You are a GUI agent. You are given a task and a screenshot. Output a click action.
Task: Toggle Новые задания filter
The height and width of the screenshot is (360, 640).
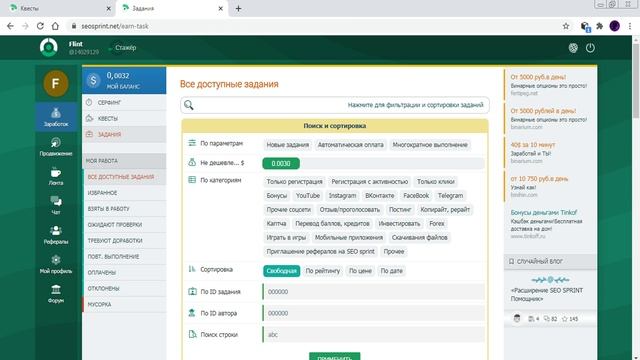[287, 145]
